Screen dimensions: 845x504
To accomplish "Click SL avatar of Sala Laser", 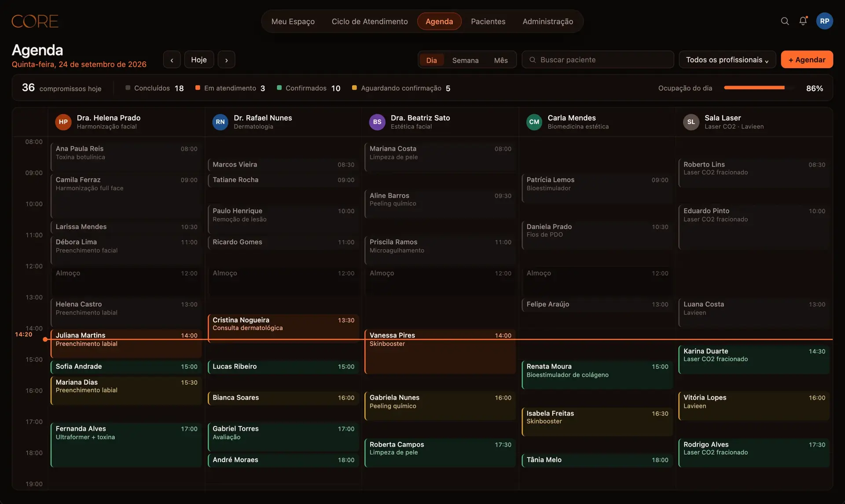I will click(691, 122).
